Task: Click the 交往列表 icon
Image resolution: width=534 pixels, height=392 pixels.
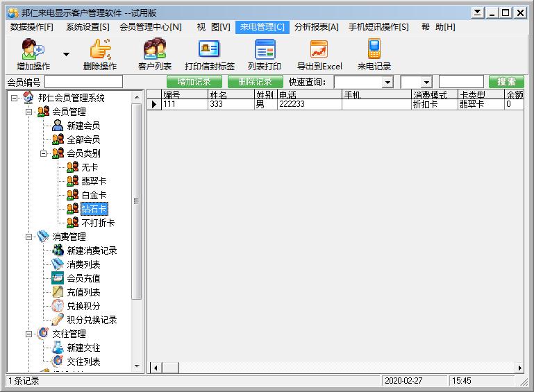Action: (x=58, y=361)
